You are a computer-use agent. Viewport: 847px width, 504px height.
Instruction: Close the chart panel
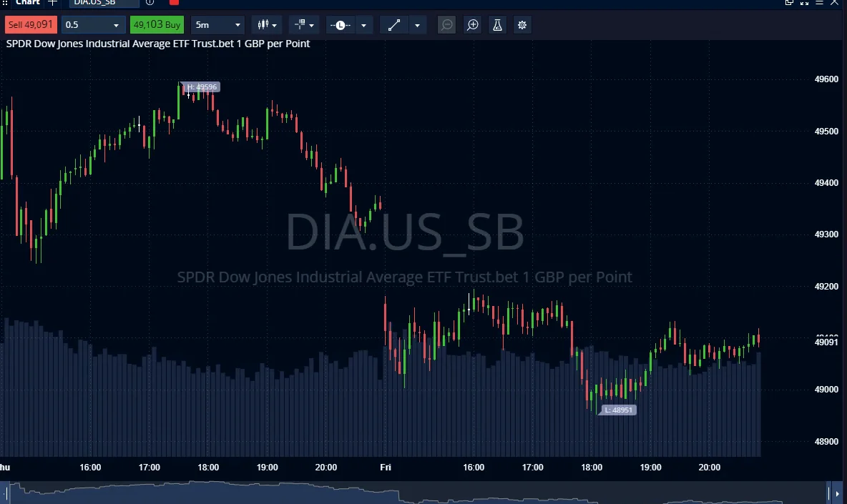point(835,3)
